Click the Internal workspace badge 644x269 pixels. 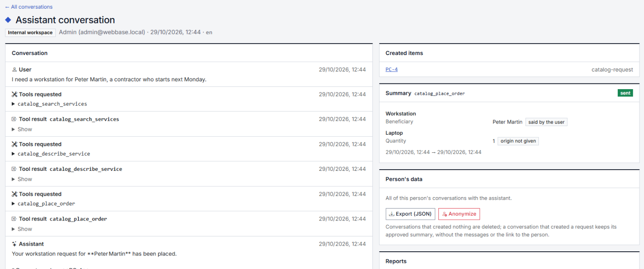(x=30, y=32)
